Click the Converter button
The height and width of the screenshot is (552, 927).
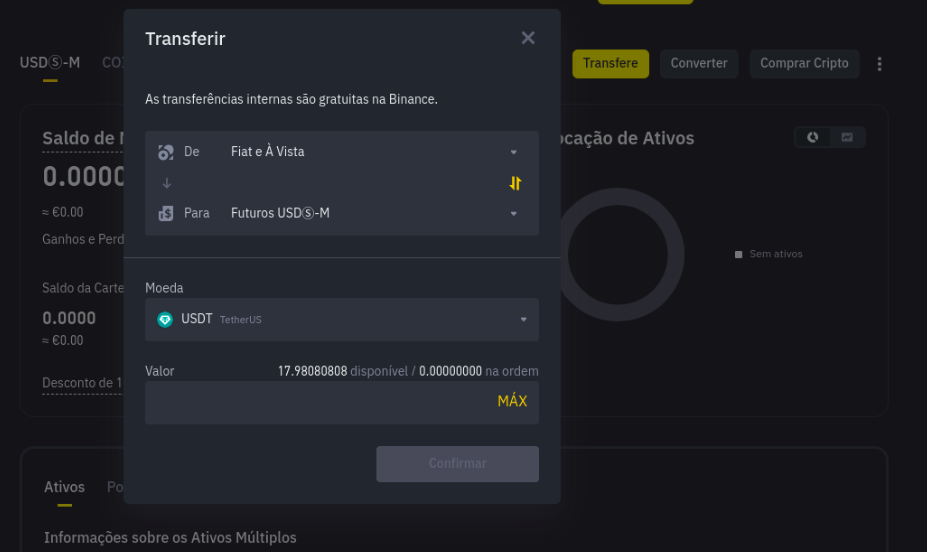[699, 64]
